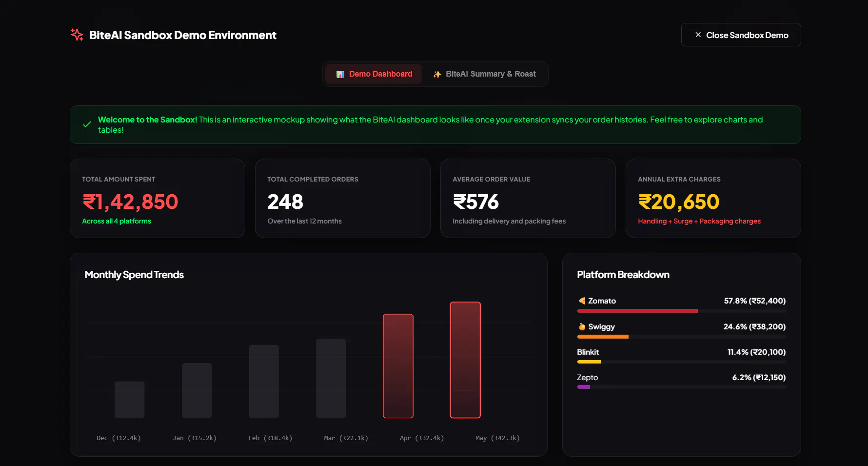Click the Swiggy orange fruit icon
The height and width of the screenshot is (466, 868).
point(582,326)
